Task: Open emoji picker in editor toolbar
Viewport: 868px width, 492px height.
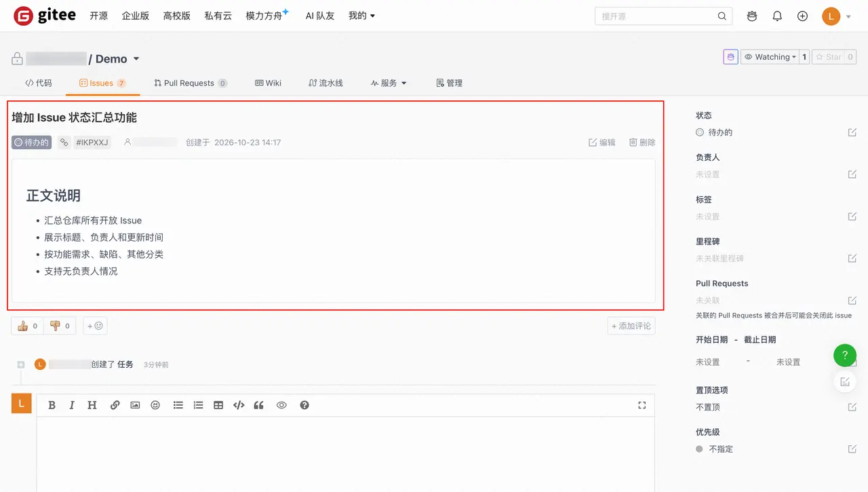Action: 155,405
